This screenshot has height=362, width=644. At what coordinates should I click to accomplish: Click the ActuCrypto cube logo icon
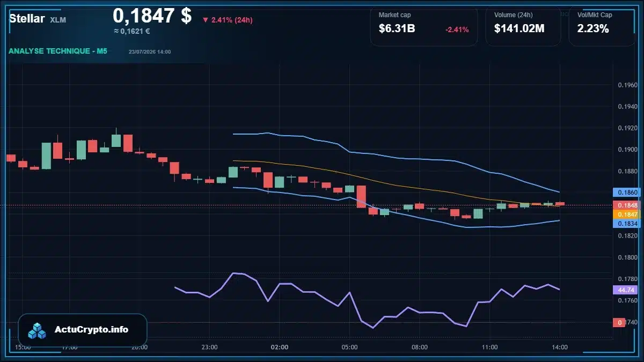coord(38,330)
